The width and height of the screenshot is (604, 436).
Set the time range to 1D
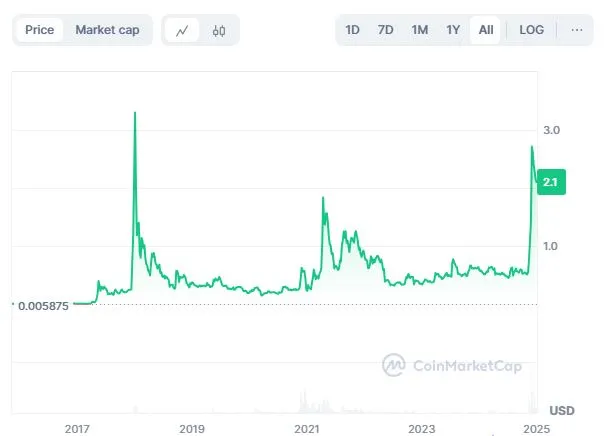point(352,30)
